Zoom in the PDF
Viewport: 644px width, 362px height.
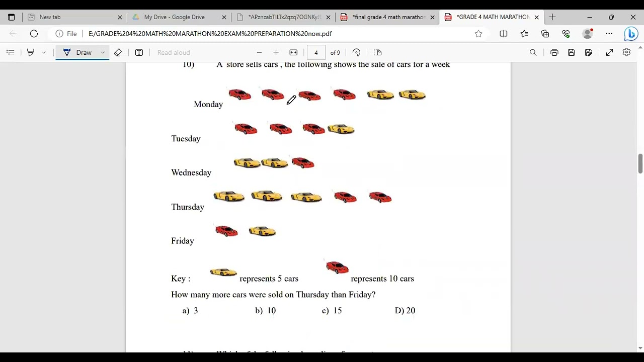pyautogui.click(x=276, y=52)
